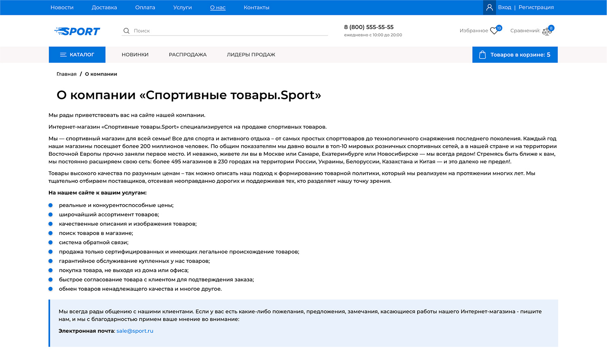Go to Доставка in top menu

pyautogui.click(x=104, y=7)
